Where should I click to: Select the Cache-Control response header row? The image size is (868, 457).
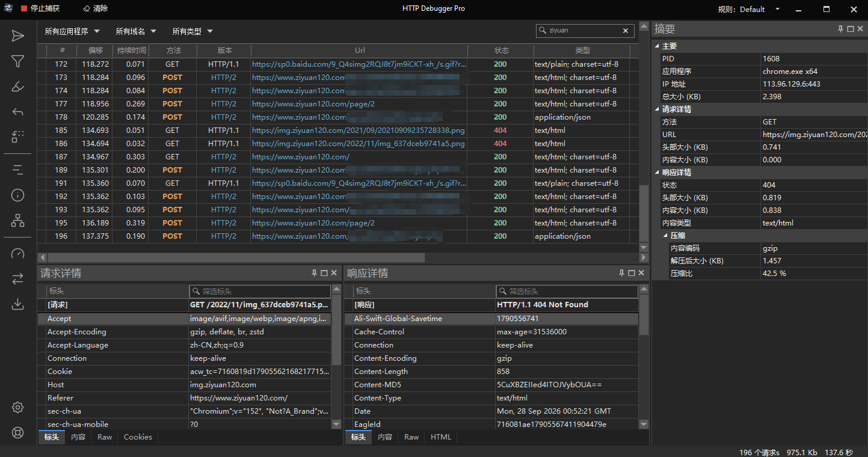(491, 332)
